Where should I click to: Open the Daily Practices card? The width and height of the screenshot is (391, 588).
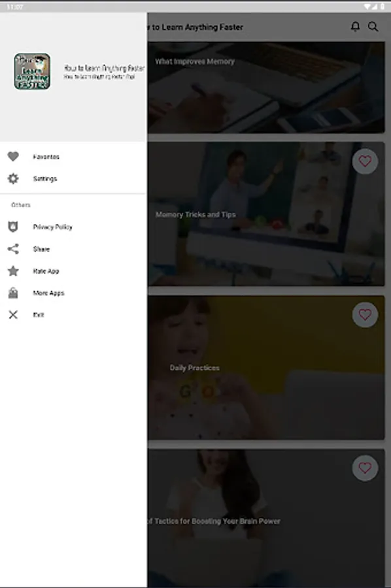(x=266, y=367)
